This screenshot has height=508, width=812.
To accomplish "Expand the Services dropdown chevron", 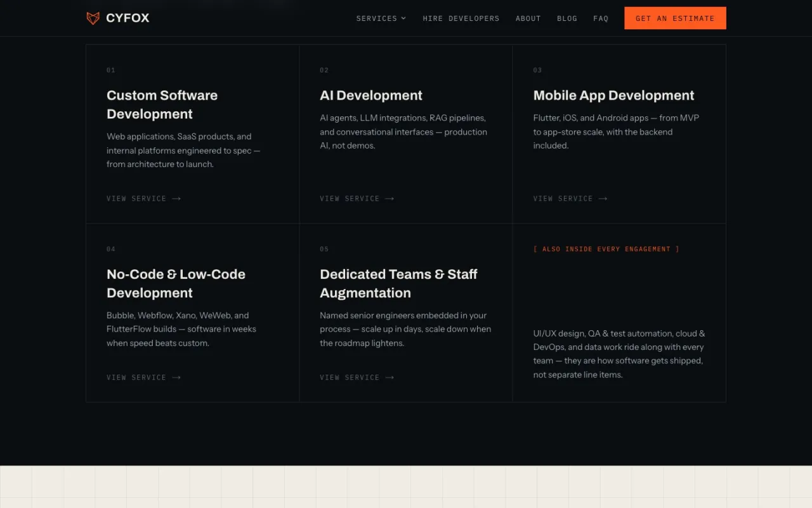I will (403, 18).
